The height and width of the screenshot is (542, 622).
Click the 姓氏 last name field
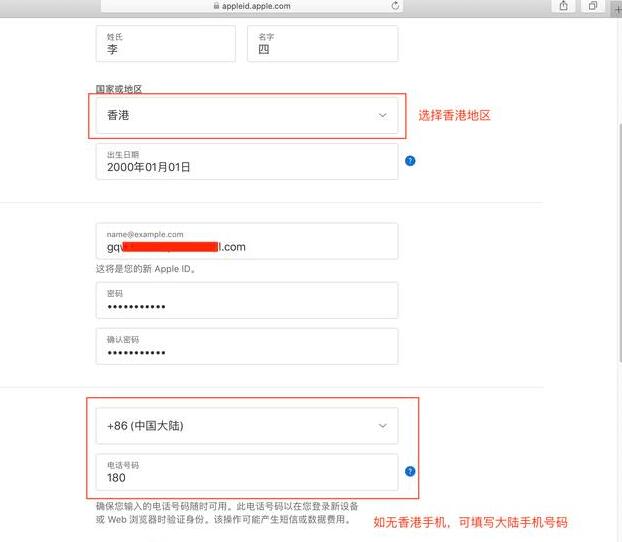coord(166,44)
